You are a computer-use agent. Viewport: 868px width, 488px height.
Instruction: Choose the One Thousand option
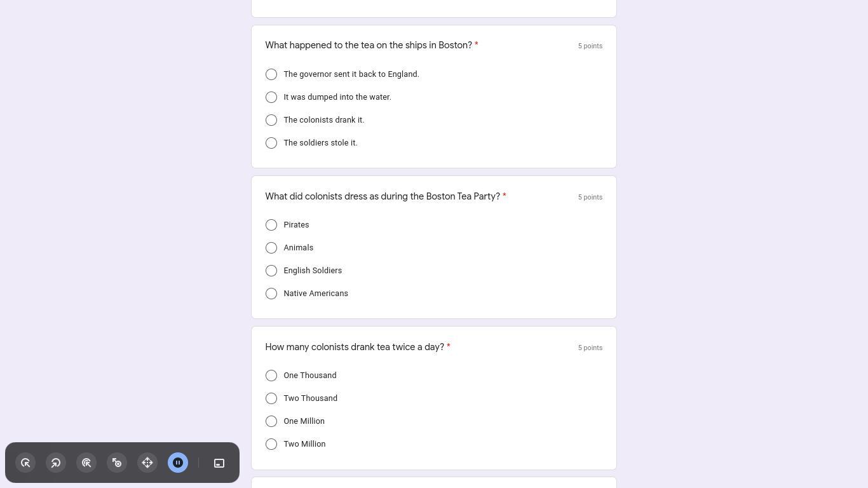(271, 376)
